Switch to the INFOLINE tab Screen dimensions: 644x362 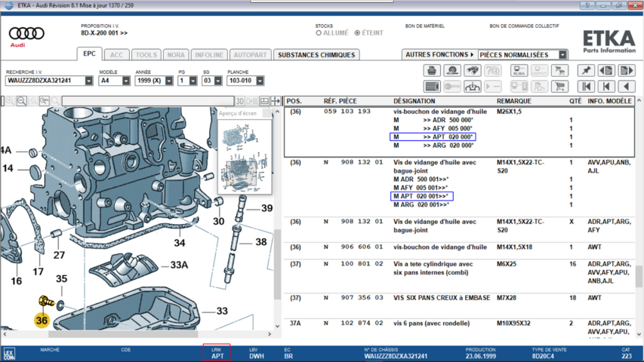click(x=209, y=55)
